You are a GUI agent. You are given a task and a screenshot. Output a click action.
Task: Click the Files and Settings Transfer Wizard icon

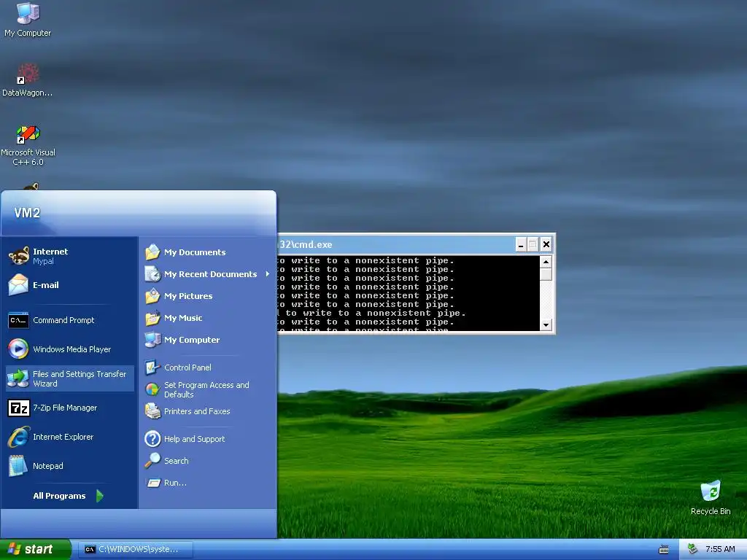pyautogui.click(x=18, y=378)
